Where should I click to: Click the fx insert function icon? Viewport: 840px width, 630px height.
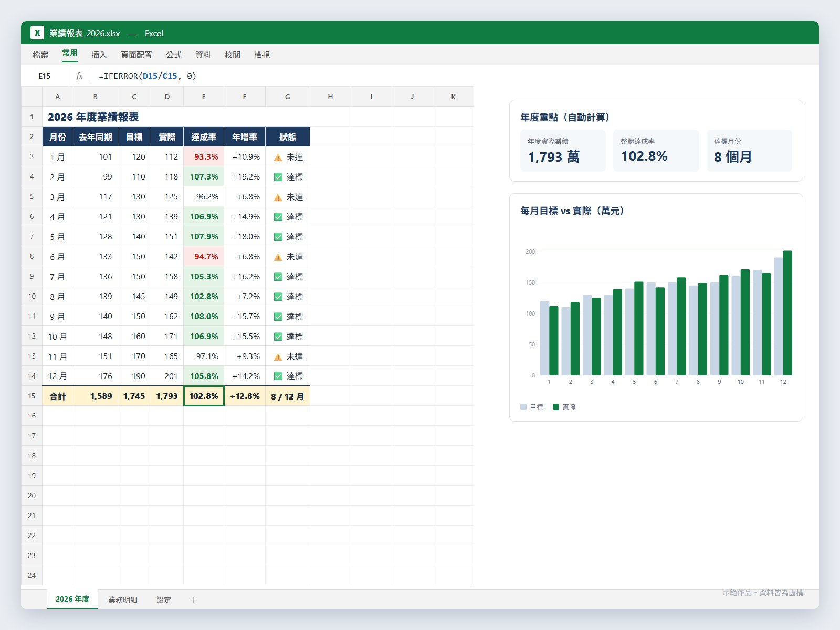tap(79, 76)
